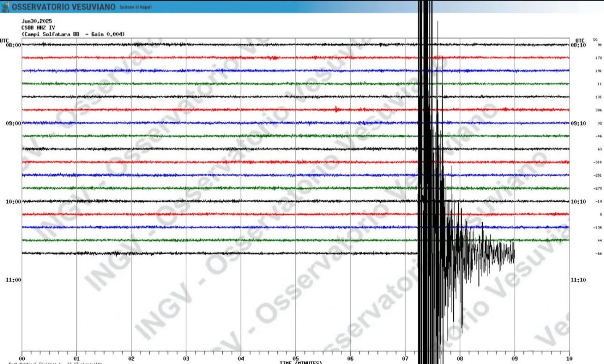This screenshot has height=364, width=604.
Task: Click the CSOB HHZ IV station code
Action: pos(38,28)
